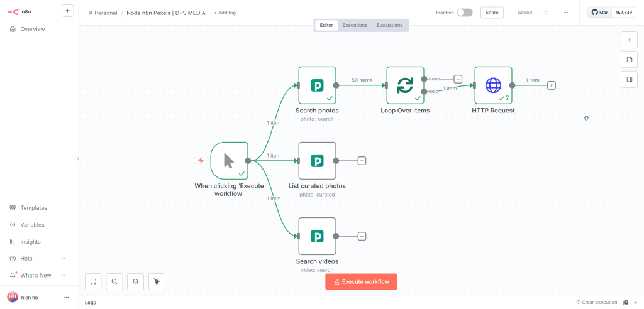
Task: Click the Loop Over Items loop output dot
Action: pos(424,92)
